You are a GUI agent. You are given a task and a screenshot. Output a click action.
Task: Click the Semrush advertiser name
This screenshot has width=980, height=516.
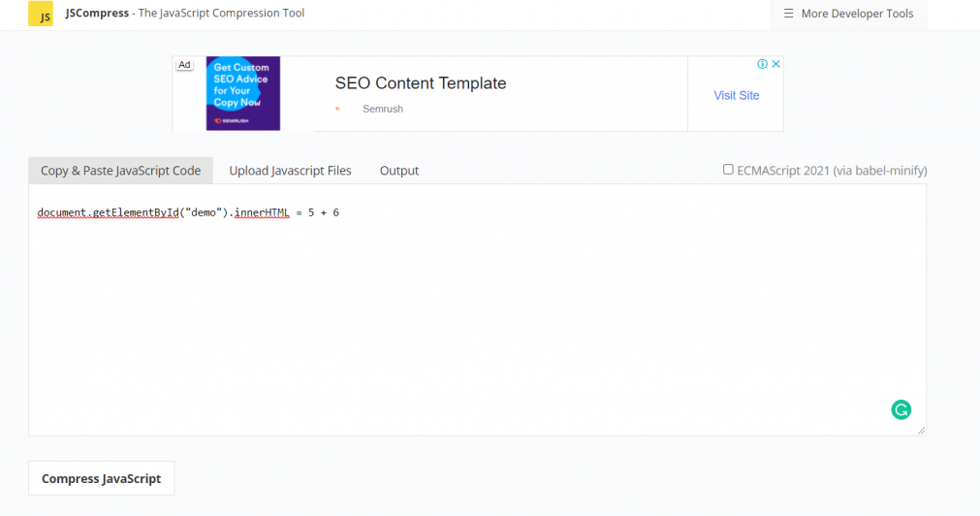click(383, 109)
